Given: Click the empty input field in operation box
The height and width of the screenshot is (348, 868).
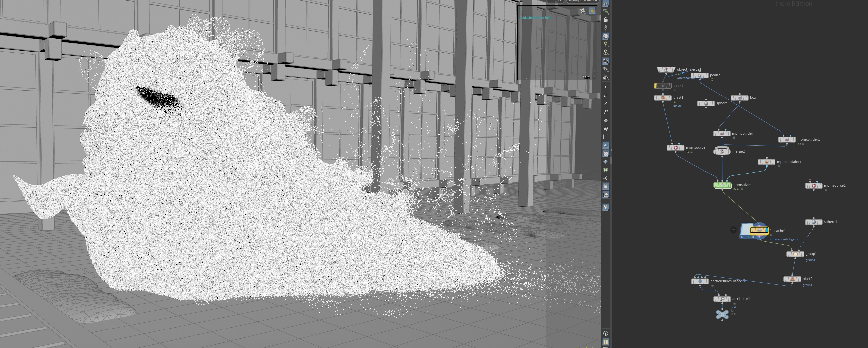Looking at the screenshot, I should pyautogui.click(x=548, y=11).
